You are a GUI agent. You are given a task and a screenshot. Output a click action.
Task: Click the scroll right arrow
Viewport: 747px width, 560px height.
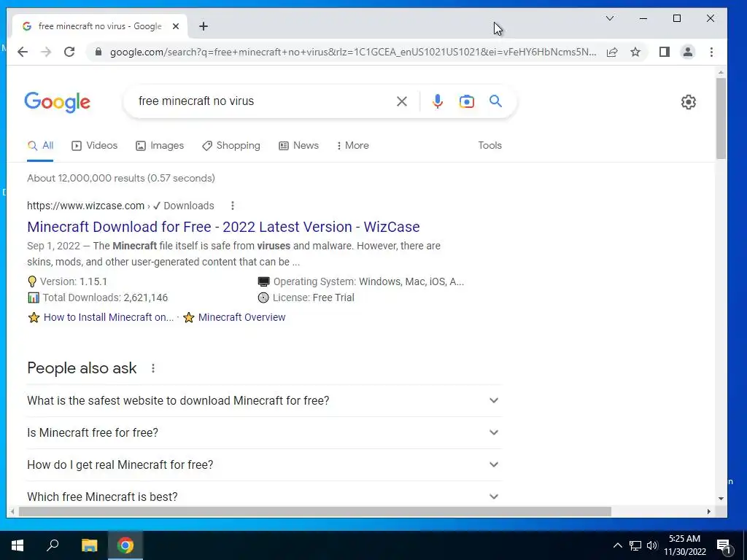[709, 512]
